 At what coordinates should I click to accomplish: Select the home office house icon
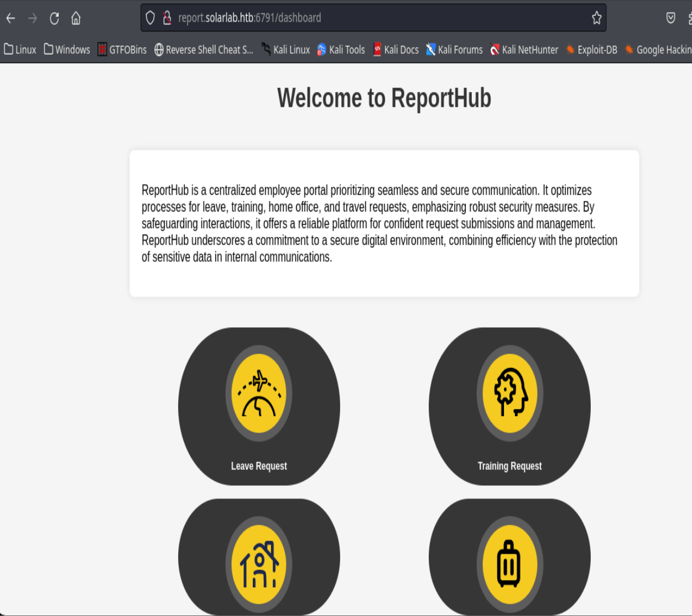[258, 565]
